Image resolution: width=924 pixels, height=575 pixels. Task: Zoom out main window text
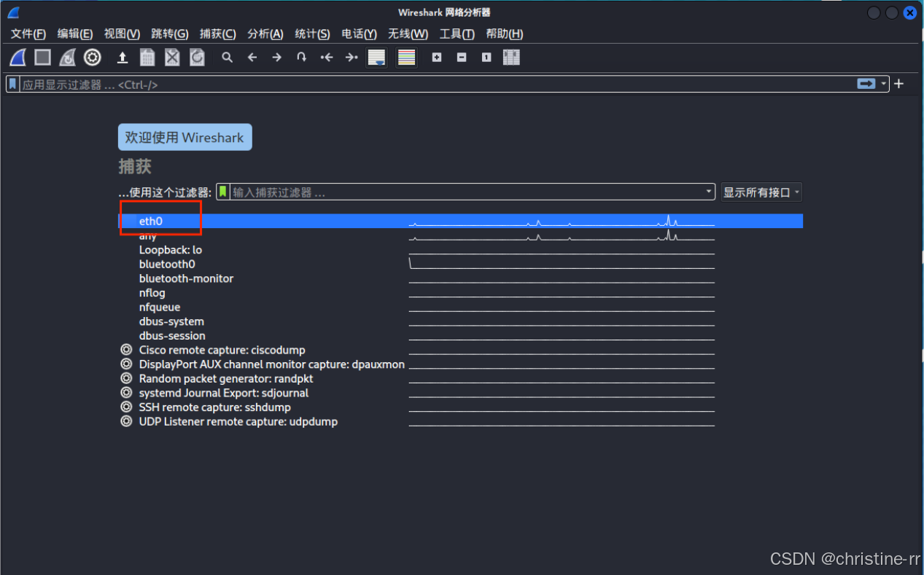462,58
